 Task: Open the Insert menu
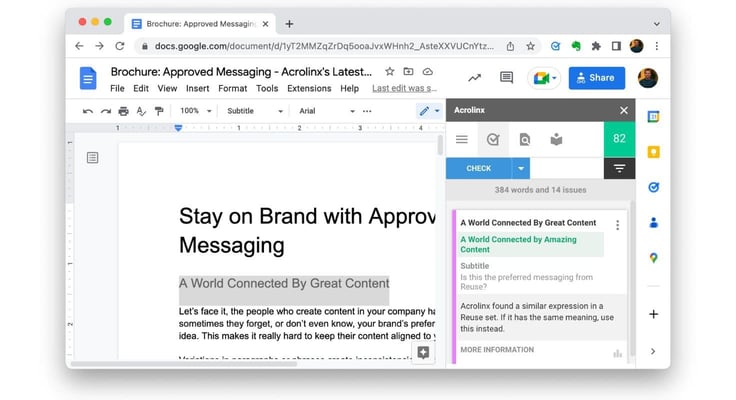198,88
